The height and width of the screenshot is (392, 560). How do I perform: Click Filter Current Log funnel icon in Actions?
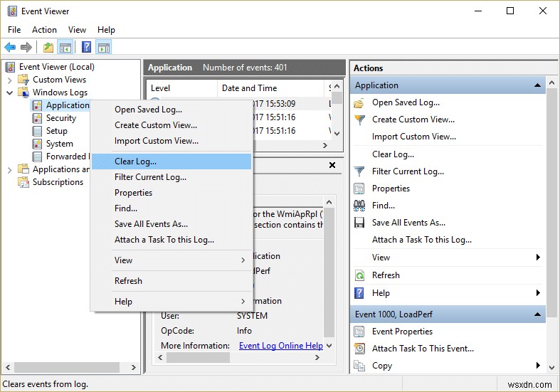point(359,171)
